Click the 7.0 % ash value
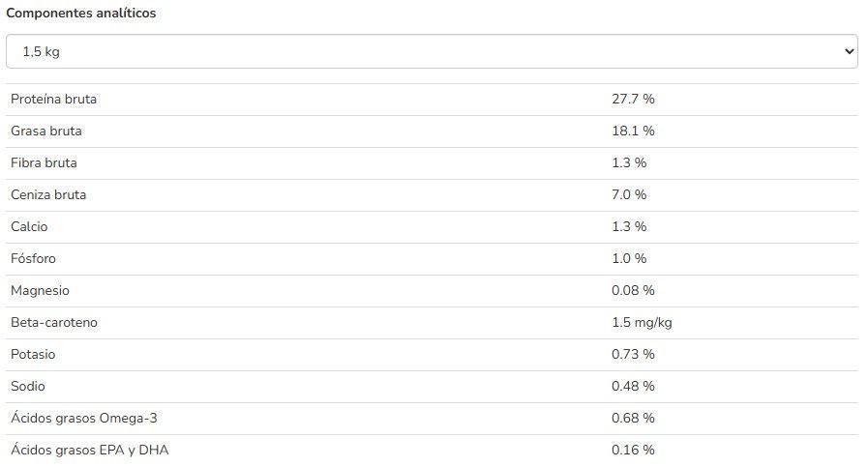Image resolution: width=868 pixels, height=467 pixels. click(x=629, y=194)
